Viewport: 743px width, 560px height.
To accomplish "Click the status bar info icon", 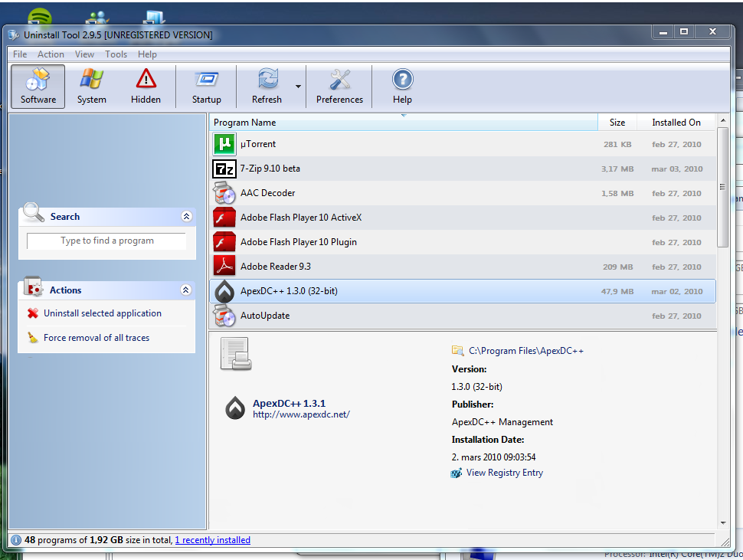I will (x=16, y=540).
